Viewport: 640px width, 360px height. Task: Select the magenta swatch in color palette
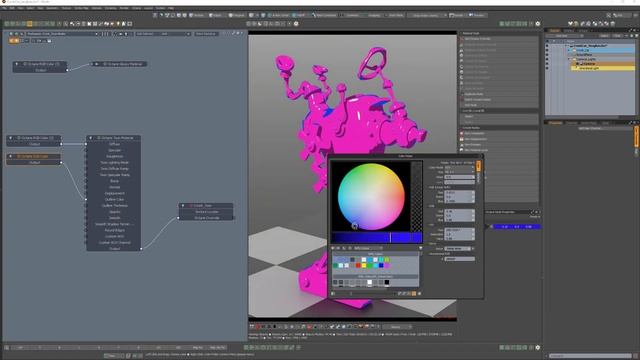(387, 265)
